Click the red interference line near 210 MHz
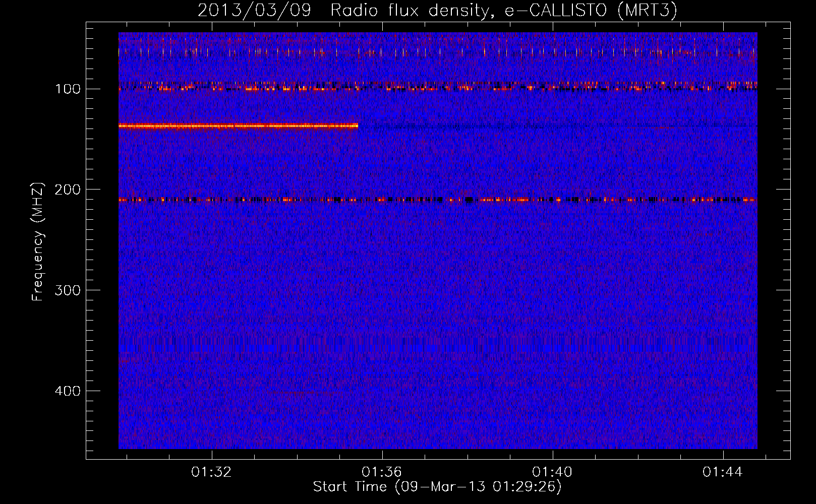Screen dimensions: 816x504 pos(438,200)
